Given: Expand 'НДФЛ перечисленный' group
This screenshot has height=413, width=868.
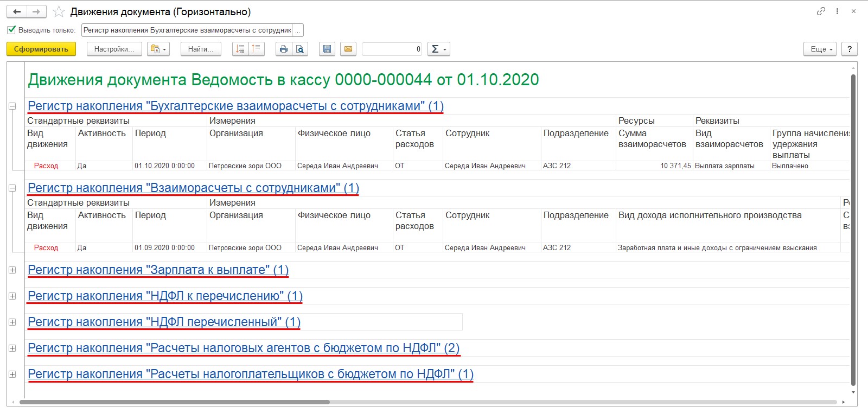Looking at the screenshot, I should 12,322.
